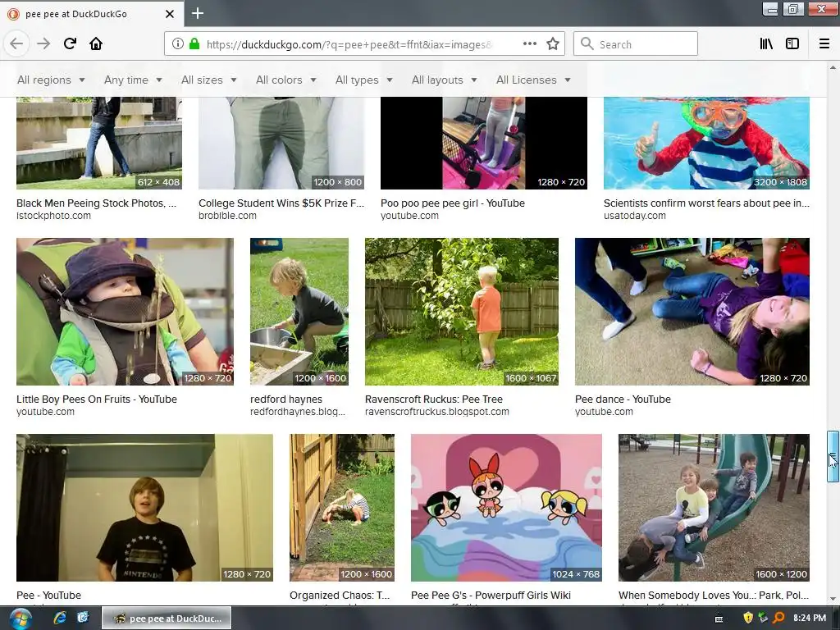Open the underwater snorkel kid thumbnail
This screenshot has height=630, width=840.
[706, 143]
